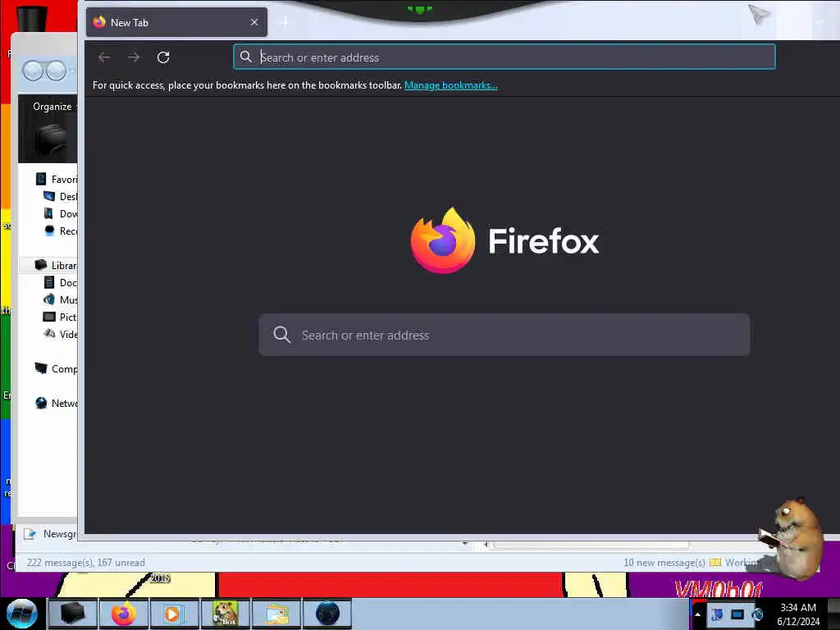
Task: Open the photo folder taskbar icon
Action: click(276, 614)
